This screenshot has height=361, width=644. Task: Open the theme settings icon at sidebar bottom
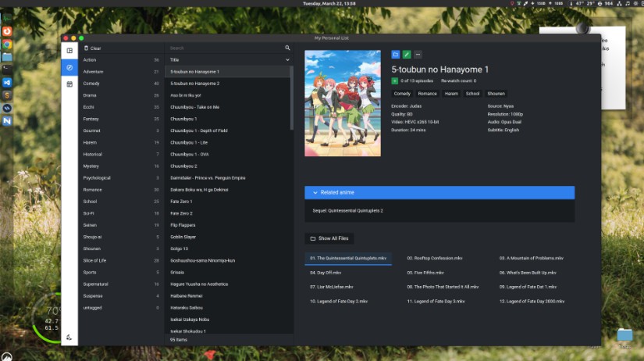pyautogui.click(x=69, y=338)
